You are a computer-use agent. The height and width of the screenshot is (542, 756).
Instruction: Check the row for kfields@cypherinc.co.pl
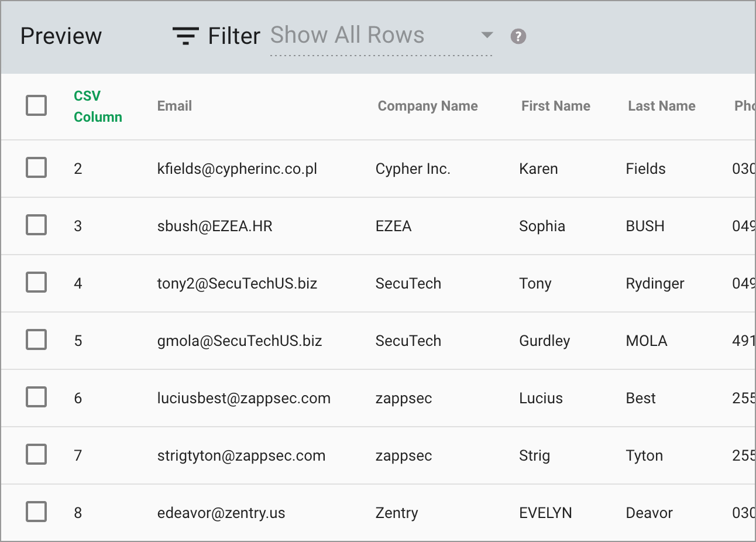[36, 168]
